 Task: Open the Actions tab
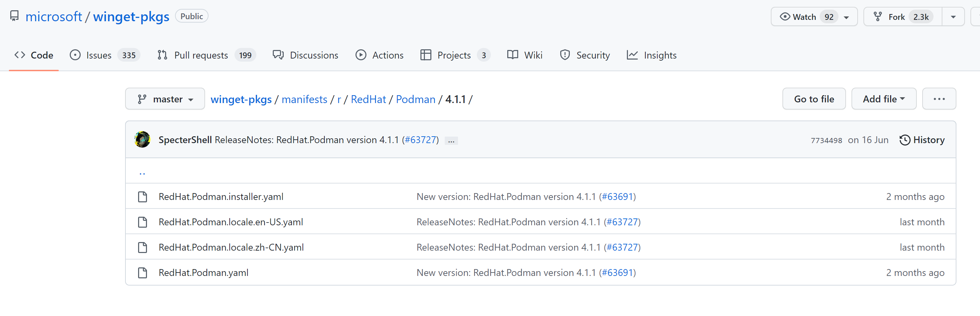(x=379, y=55)
